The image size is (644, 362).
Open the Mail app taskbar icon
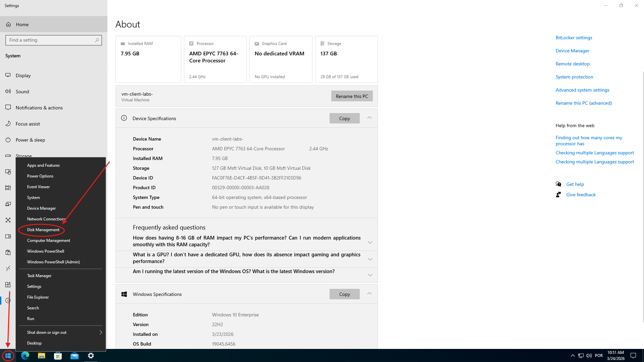click(x=75, y=356)
